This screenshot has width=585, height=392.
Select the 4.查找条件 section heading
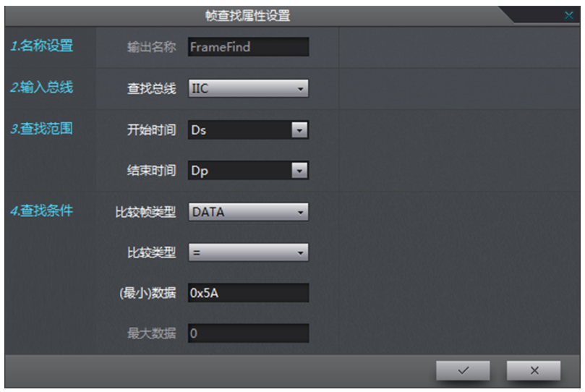click(x=42, y=210)
